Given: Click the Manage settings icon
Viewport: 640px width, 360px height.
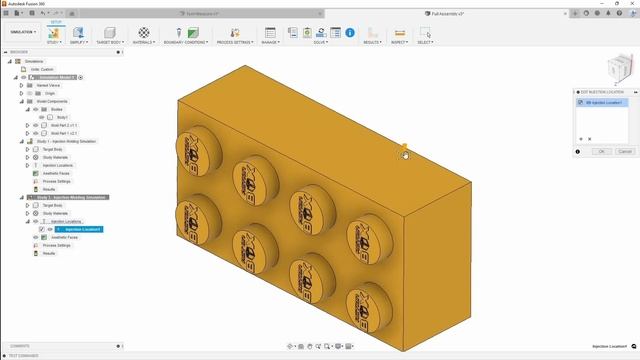Looking at the screenshot, I should tap(270, 33).
